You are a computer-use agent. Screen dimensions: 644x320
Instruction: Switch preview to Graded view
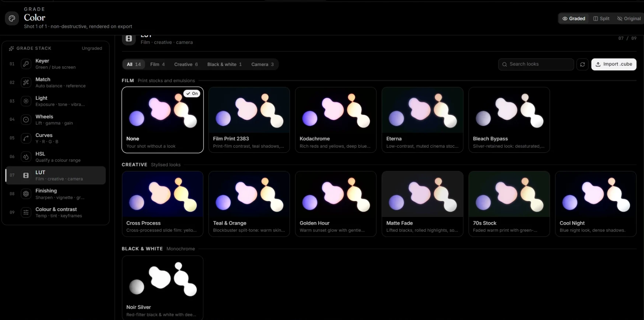click(574, 18)
